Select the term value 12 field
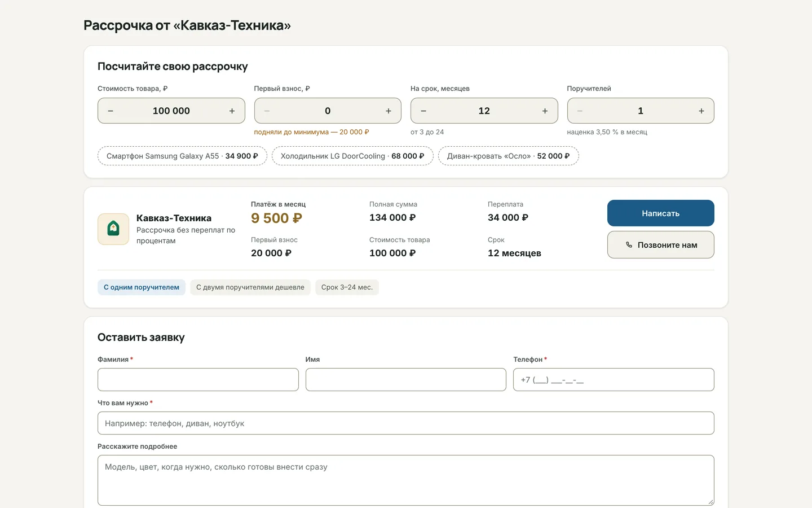812x508 pixels. click(x=484, y=111)
